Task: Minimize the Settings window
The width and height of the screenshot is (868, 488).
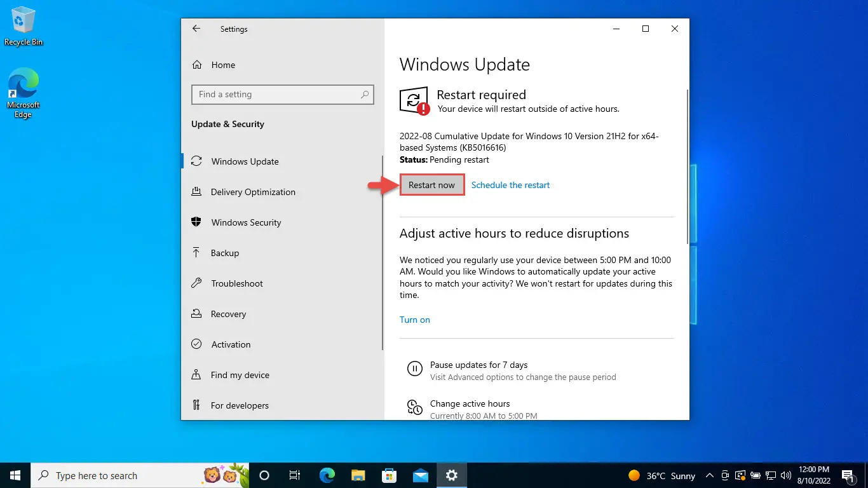Action: coord(616,29)
